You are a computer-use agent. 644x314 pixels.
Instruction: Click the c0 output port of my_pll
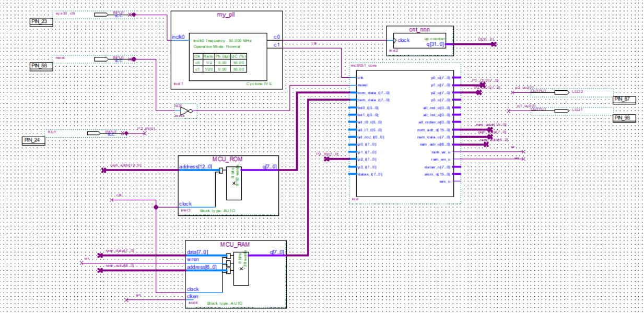click(277, 37)
